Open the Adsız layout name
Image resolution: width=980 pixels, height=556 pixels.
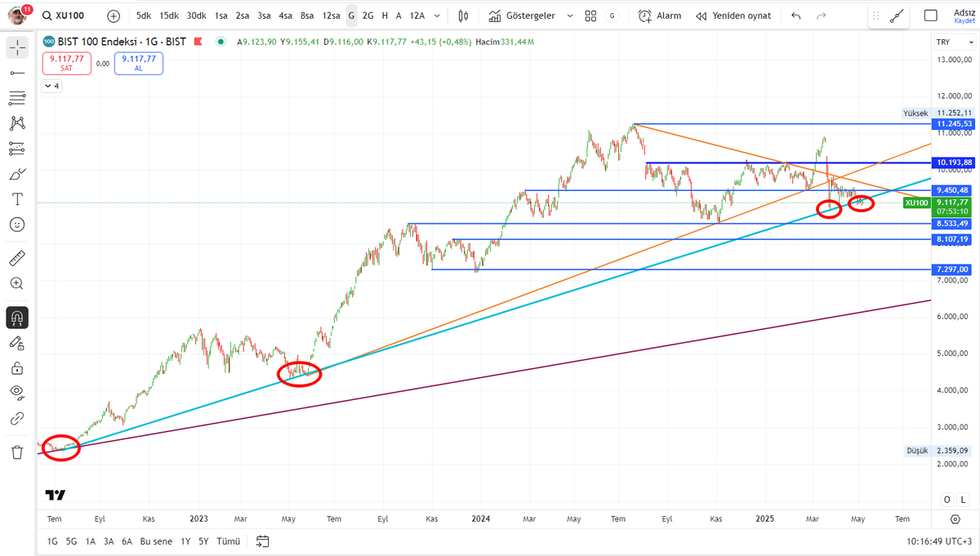tap(964, 11)
